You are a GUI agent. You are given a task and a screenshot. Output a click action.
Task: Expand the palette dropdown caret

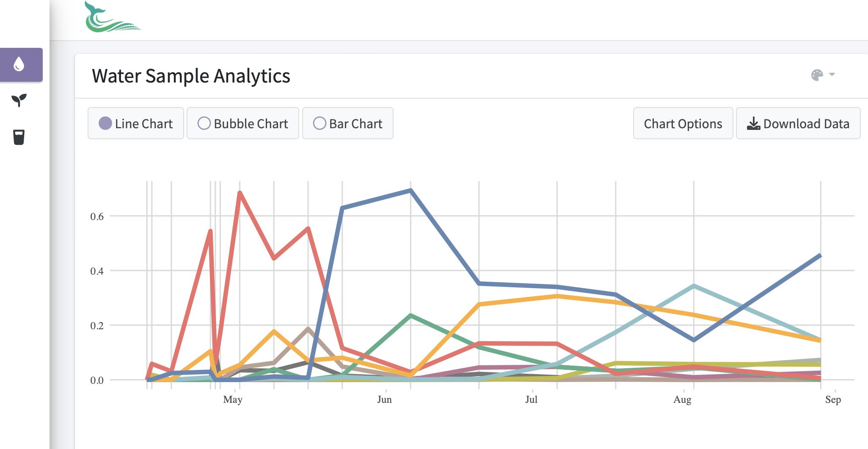(x=832, y=74)
